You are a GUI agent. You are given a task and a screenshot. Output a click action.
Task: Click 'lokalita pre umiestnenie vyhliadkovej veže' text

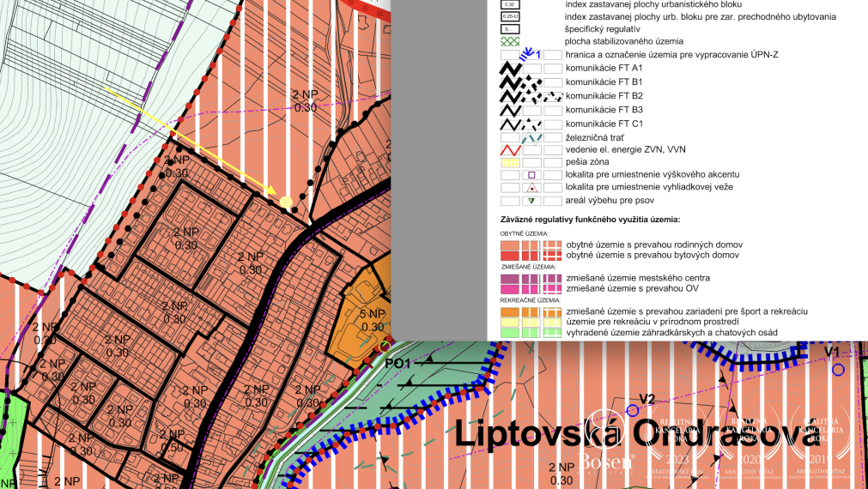649,187
